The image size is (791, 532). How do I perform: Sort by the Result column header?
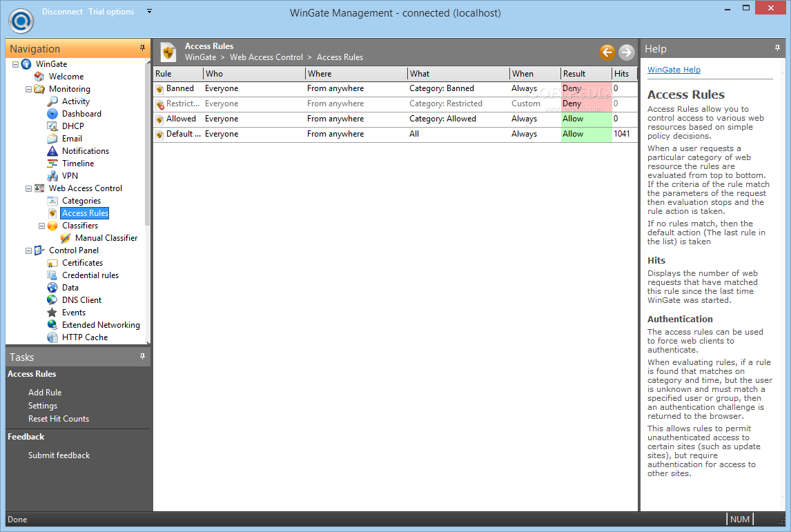tap(586, 74)
